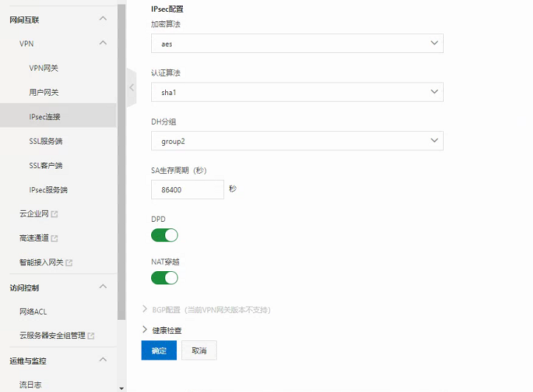The image size is (533, 392).
Task: Collapse the sidebar with the arrow handle
Action: [131, 87]
